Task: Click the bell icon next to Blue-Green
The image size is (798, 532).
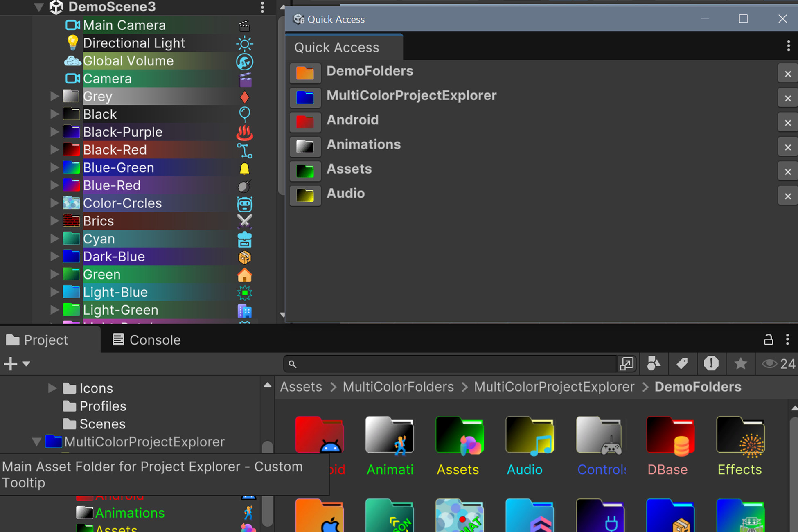Action: [245, 168]
